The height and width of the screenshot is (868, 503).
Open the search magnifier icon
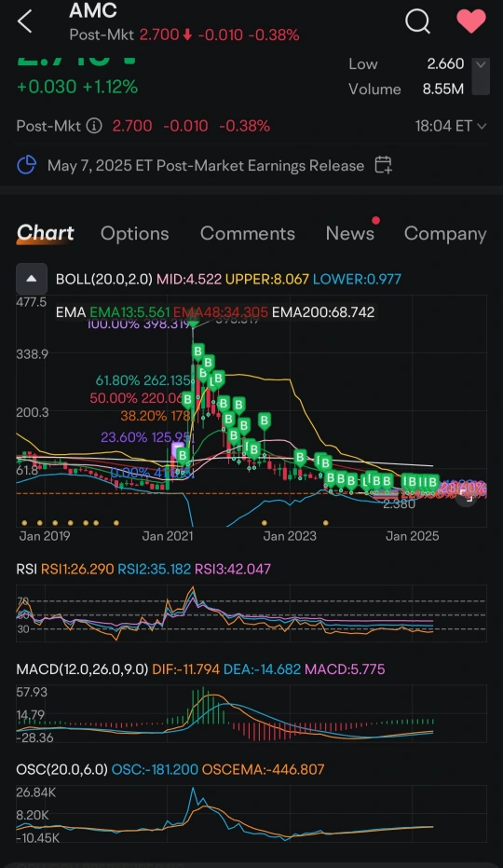(418, 21)
